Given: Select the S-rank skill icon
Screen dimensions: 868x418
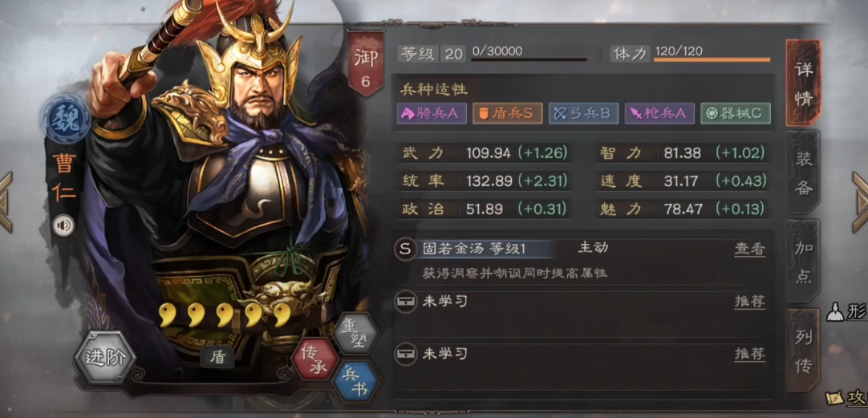Looking at the screenshot, I should pyautogui.click(x=405, y=250).
